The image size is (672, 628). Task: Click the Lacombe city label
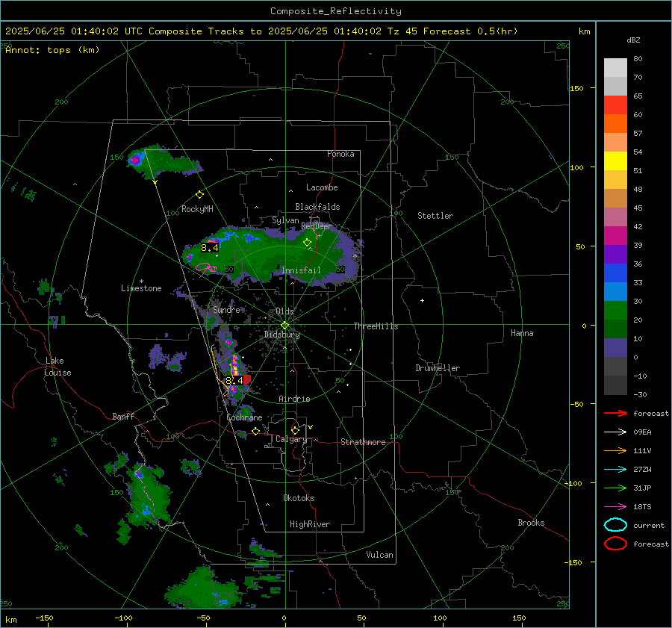pyautogui.click(x=322, y=187)
